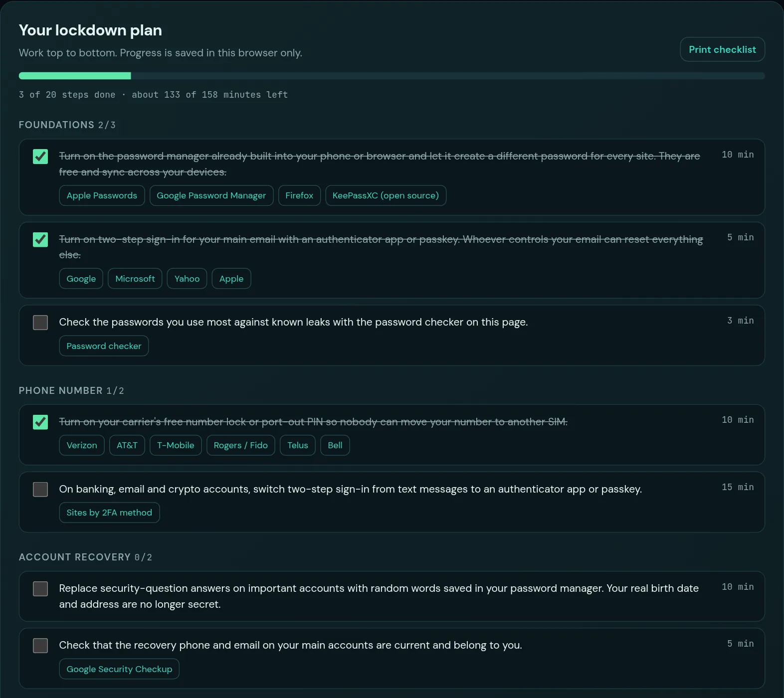Open the Sites by 2FA method link
784x698 pixels.
109,513
